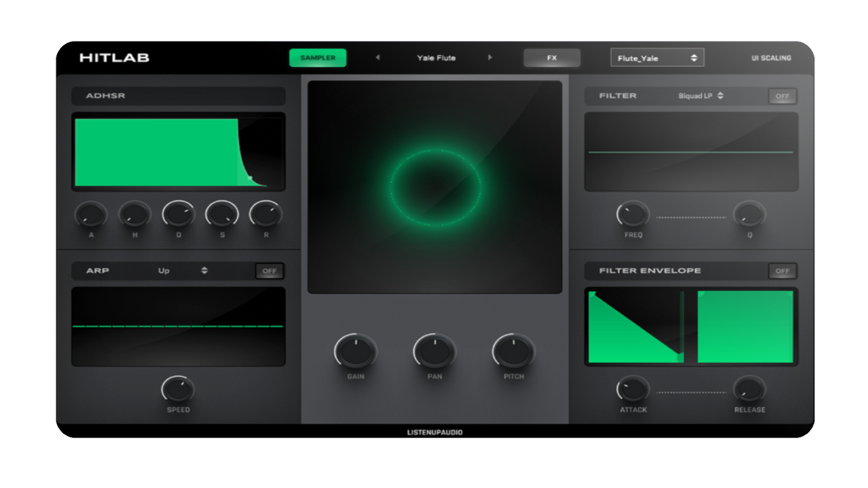Toggle the FILTER OFF switch
This screenshot has width=868, height=488.
[783, 96]
